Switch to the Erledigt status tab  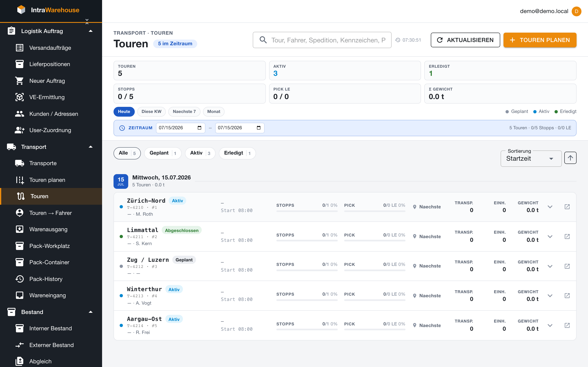tap(237, 153)
